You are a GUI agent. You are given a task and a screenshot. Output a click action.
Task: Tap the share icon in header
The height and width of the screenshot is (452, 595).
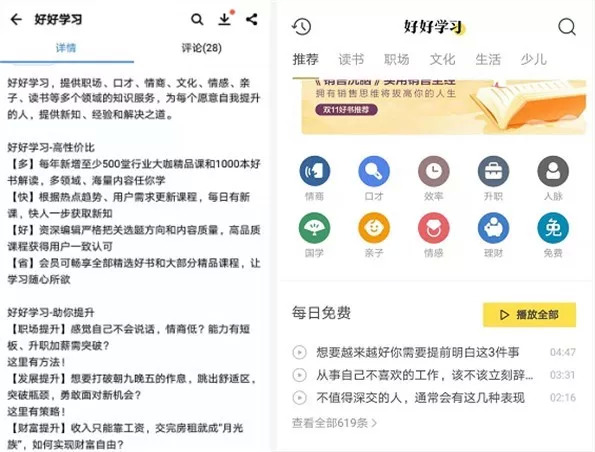252,19
